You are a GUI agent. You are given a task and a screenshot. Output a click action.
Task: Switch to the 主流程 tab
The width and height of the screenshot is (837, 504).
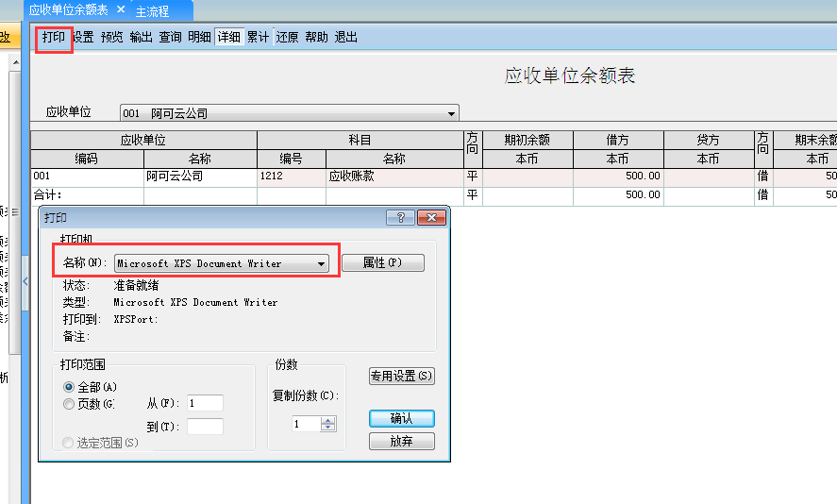(153, 11)
